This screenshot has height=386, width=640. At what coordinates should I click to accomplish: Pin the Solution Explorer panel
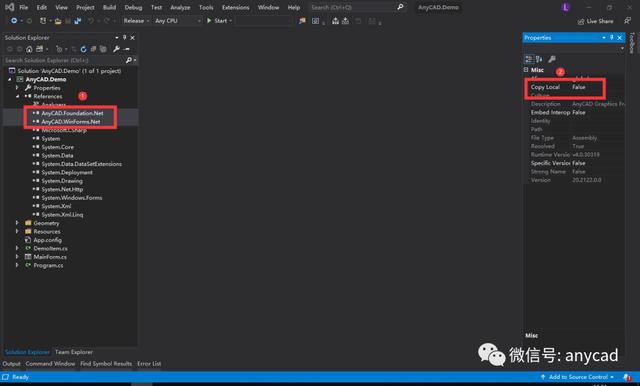tap(124, 38)
